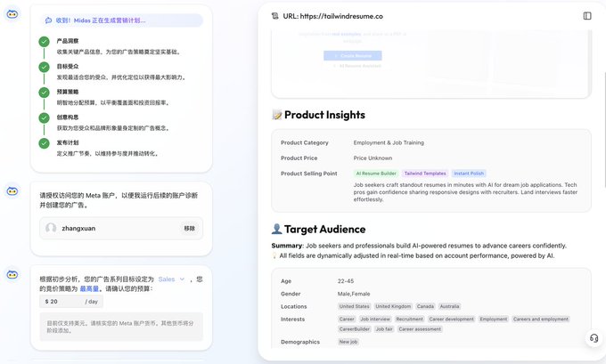This screenshot has width=606, height=364.
Task: Click the green checkmark beside 预算策略
Action: [x=45, y=93]
